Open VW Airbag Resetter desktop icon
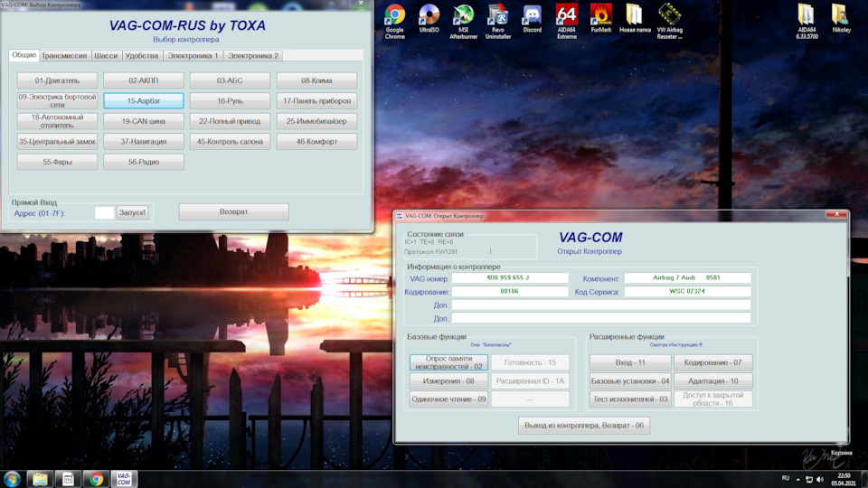This screenshot has width=868, height=488. (669, 21)
